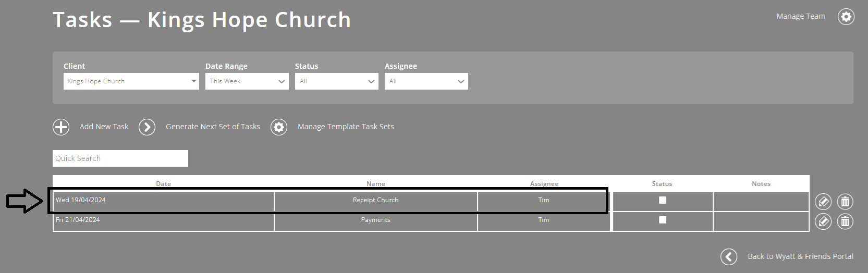This screenshot has height=273, width=868.
Task: Open the Assignee filter dropdown
Action: tap(426, 81)
